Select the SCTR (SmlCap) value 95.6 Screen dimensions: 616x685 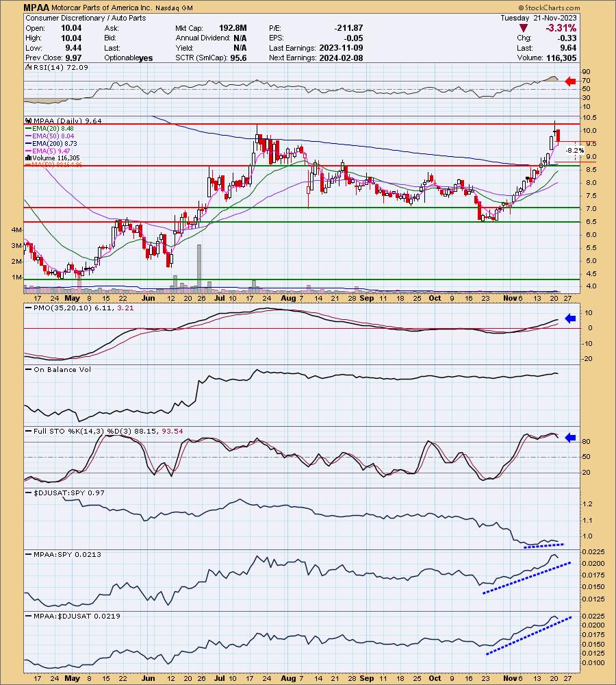[x=238, y=58]
